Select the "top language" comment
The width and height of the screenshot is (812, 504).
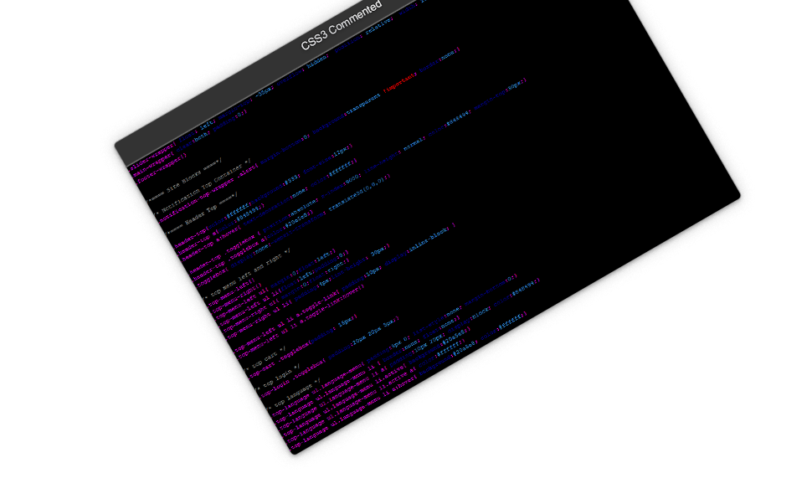(x=291, y=395)
